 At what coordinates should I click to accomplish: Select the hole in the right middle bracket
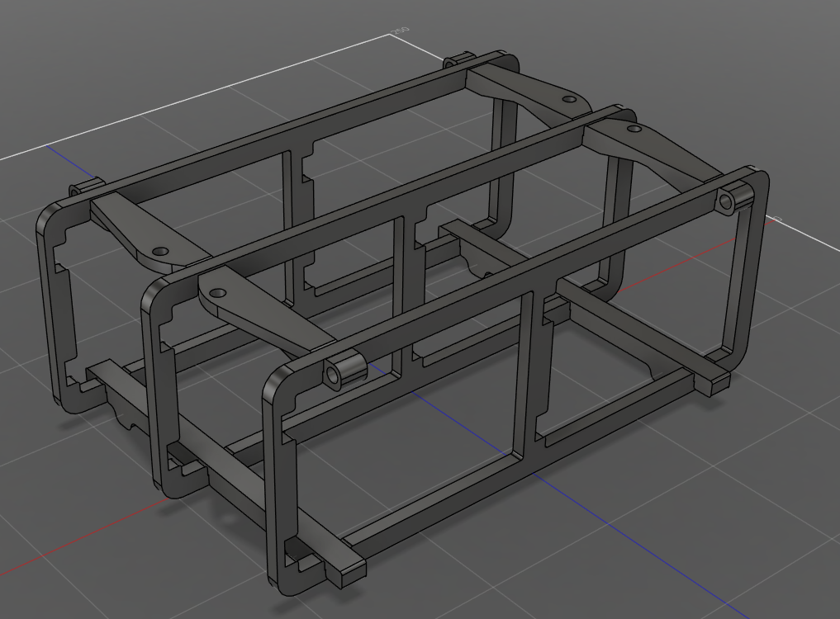[x=633, y=129]
